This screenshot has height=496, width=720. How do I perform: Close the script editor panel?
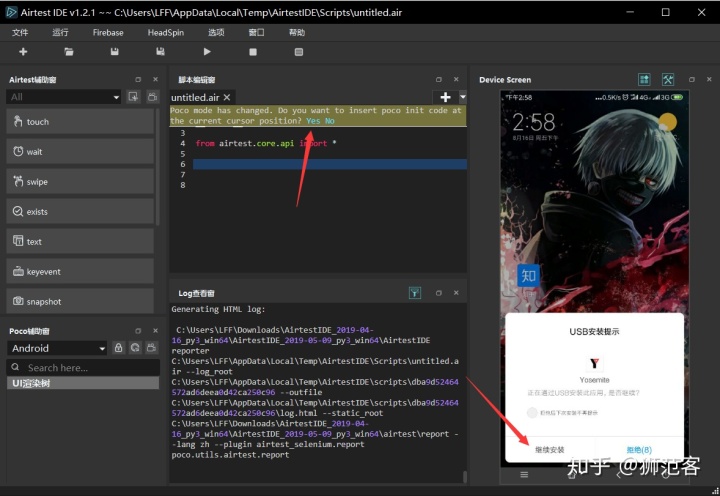click(x=456, y=79)
